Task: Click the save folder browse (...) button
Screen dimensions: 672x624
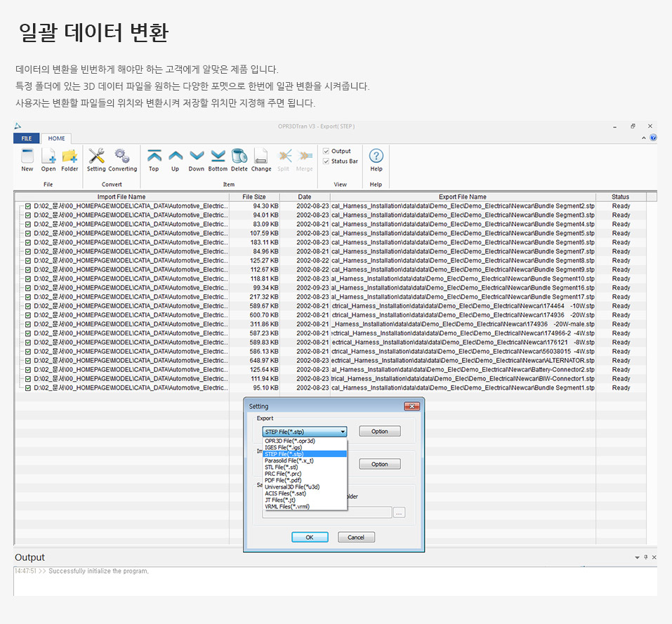Action: point(399,513)
